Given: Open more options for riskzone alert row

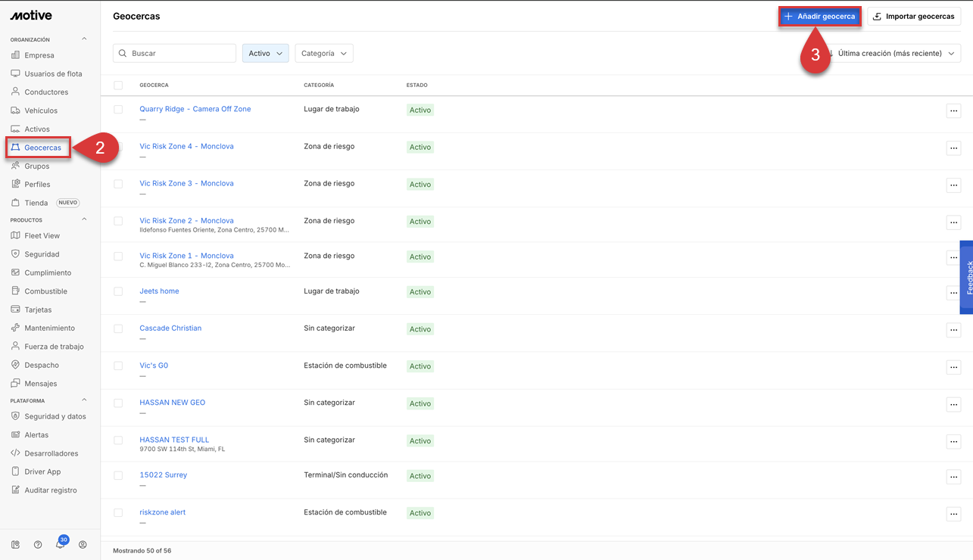Looking at the screenshot, I should (x=953, y=515).
